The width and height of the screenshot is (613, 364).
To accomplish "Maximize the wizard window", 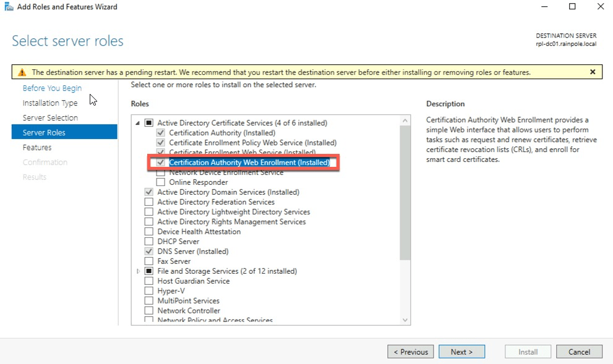I will (x=572, y=7).
